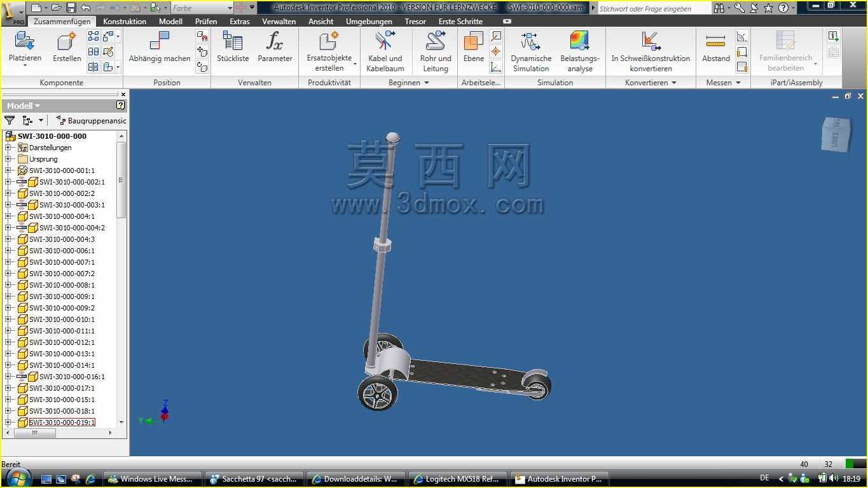Launch Dynamische Simulation

point(531,52)
